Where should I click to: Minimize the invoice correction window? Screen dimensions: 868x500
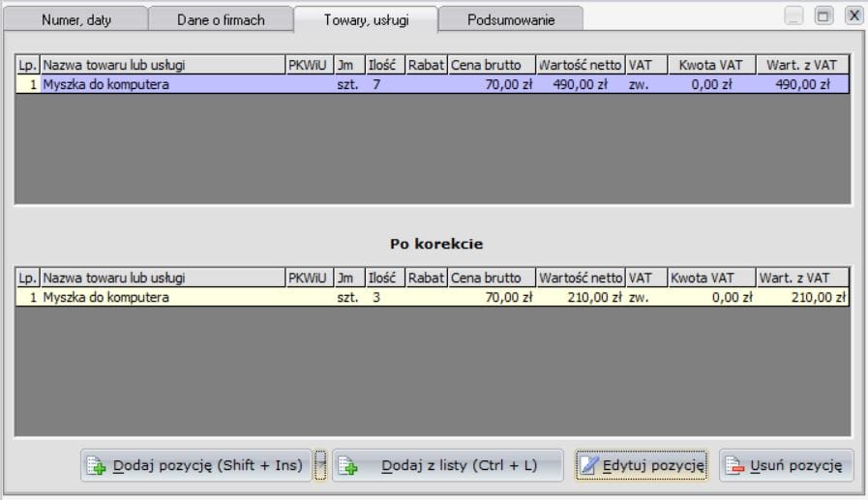point(794,15)
